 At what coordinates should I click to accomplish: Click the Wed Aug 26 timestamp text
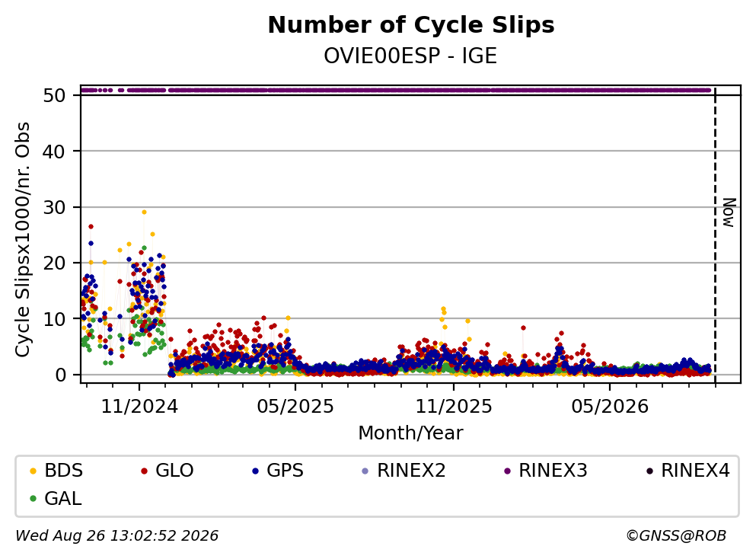pos(116,536)
